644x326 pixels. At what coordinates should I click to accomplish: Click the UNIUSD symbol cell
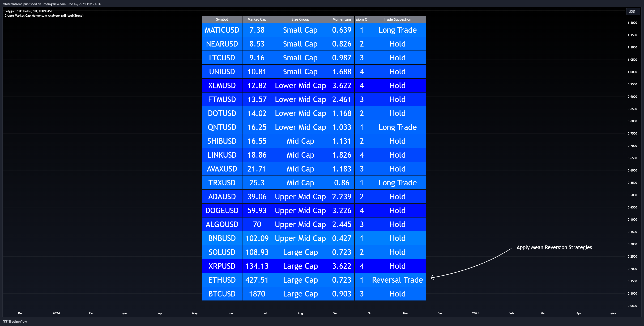[222, 72]
